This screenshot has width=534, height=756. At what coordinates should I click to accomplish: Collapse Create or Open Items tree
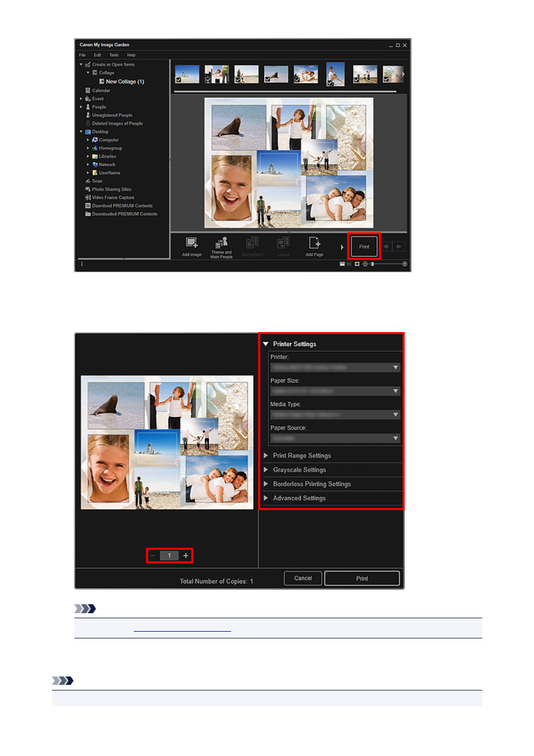[81, 64]
